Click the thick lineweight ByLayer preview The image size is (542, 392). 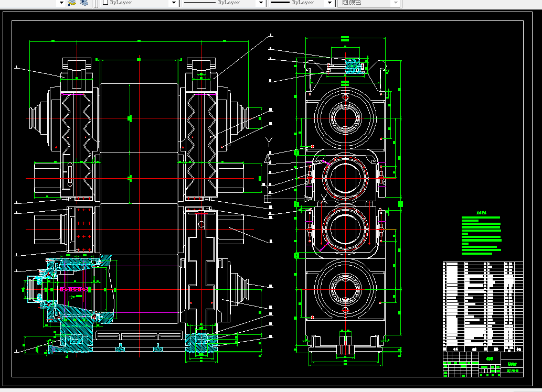click(280, 3)
